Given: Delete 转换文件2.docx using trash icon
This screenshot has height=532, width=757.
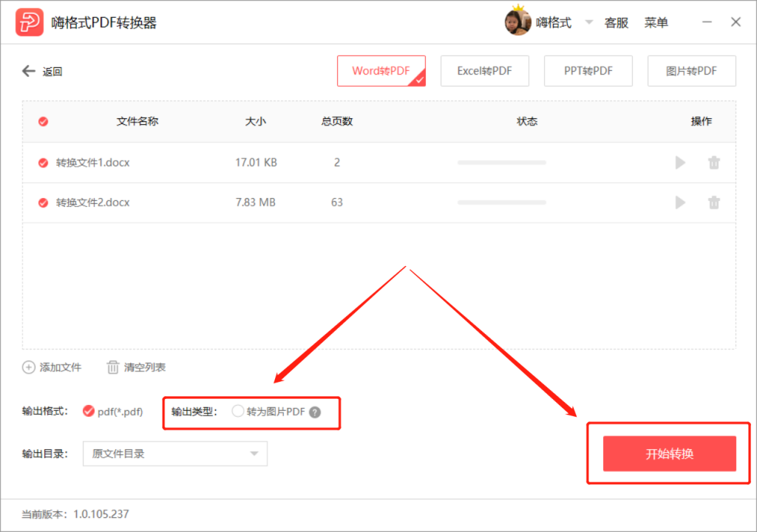Looking at the screenshot, I should [714, 202].
